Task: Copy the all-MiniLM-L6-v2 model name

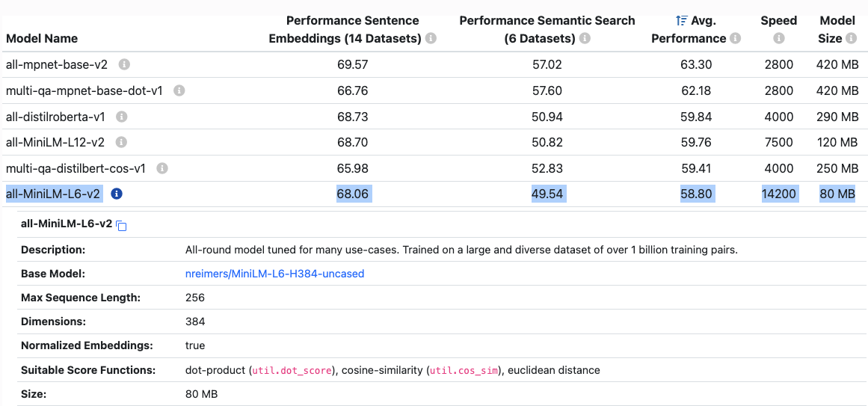Action: coord(122,225)
